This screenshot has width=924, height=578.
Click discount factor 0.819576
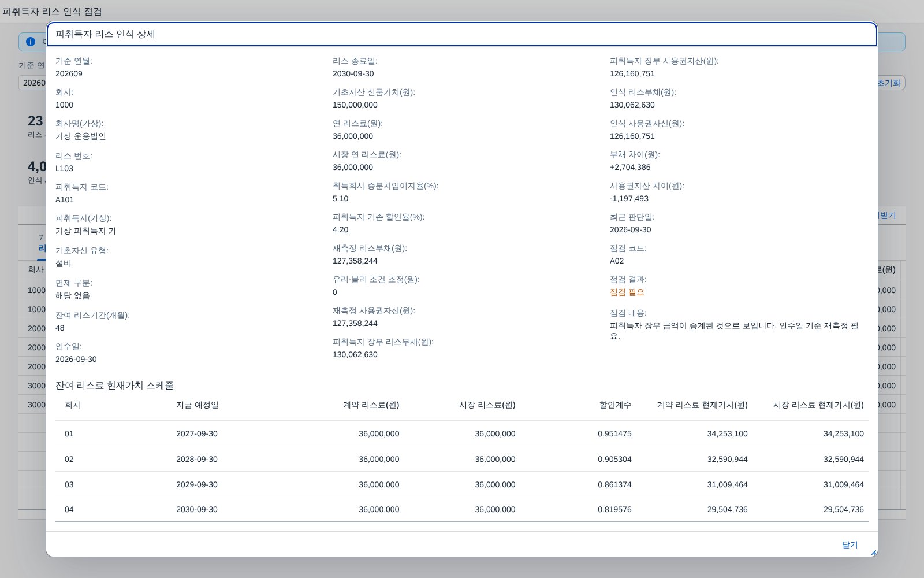pos(614,509)
